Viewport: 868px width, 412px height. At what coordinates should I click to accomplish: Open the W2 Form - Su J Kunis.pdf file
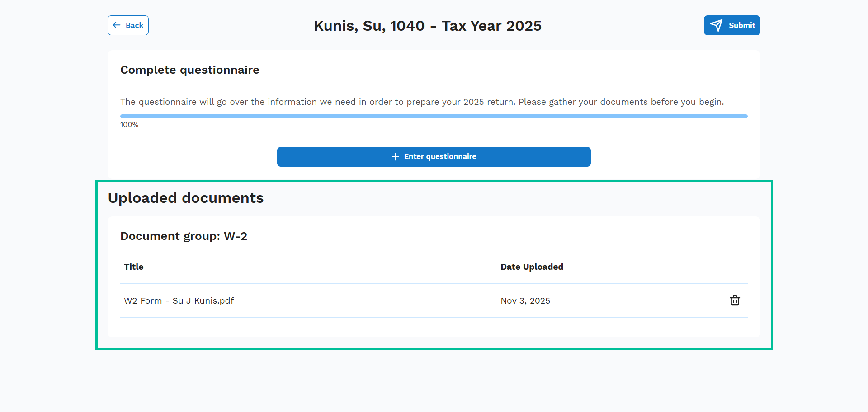coord(179,301)
